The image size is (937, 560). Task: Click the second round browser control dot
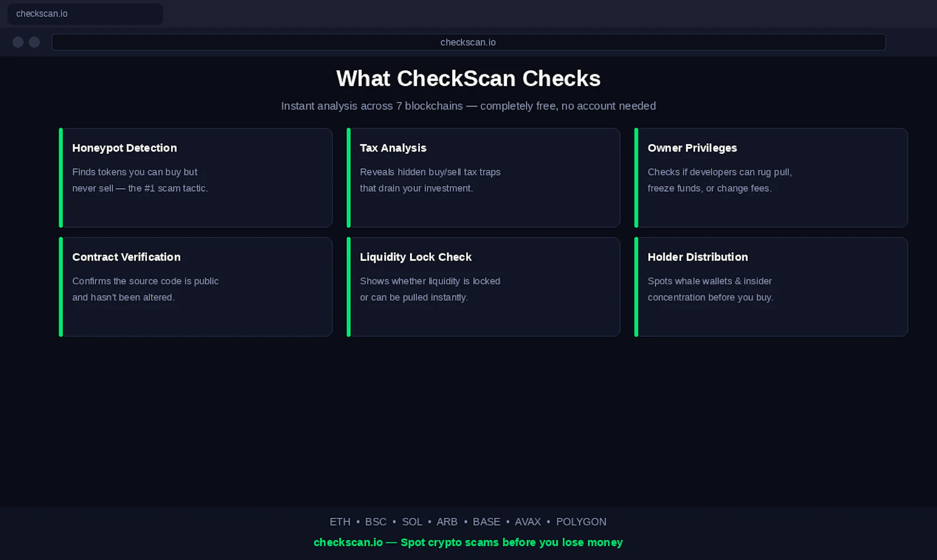tap(35, 42)
